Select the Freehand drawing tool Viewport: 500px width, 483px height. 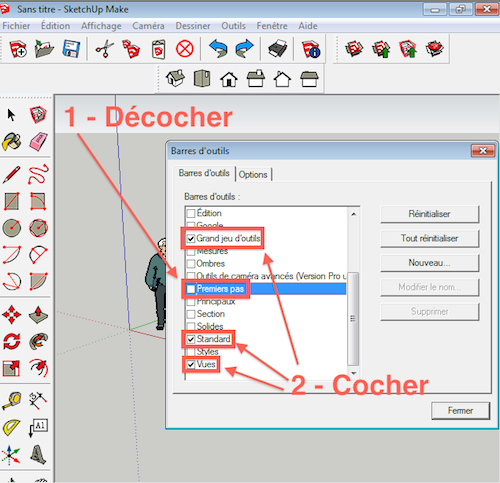38,174
